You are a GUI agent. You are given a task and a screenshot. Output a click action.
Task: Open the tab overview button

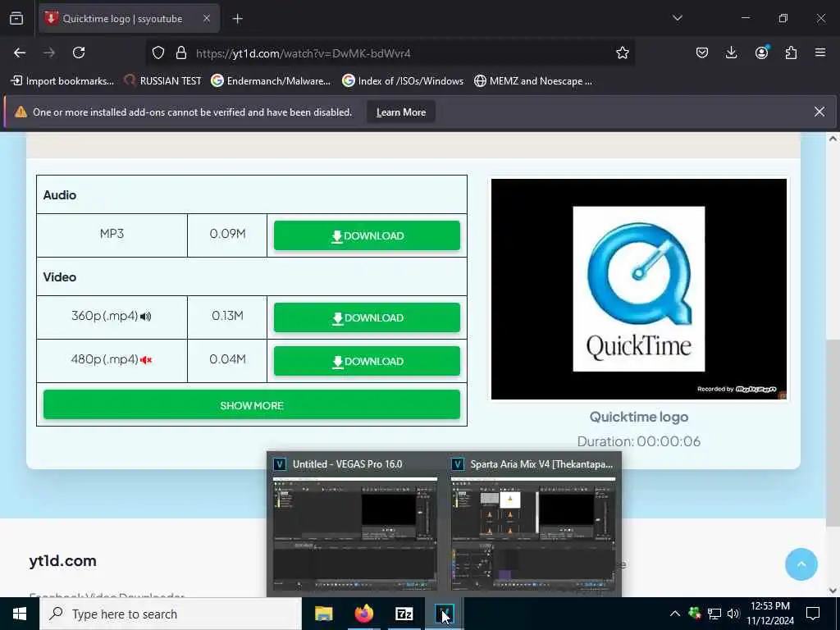pos(16,19)
